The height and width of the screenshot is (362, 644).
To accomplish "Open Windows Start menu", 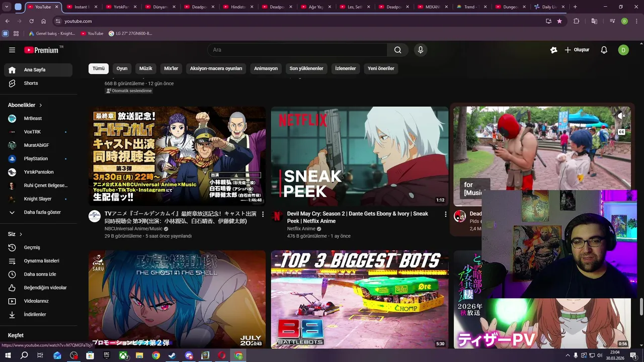I will click(x=7, y=355).
